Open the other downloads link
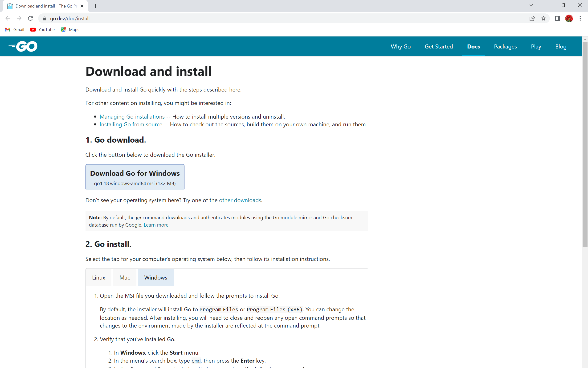This screenshot has width=588, height=368. click(240, 200)
